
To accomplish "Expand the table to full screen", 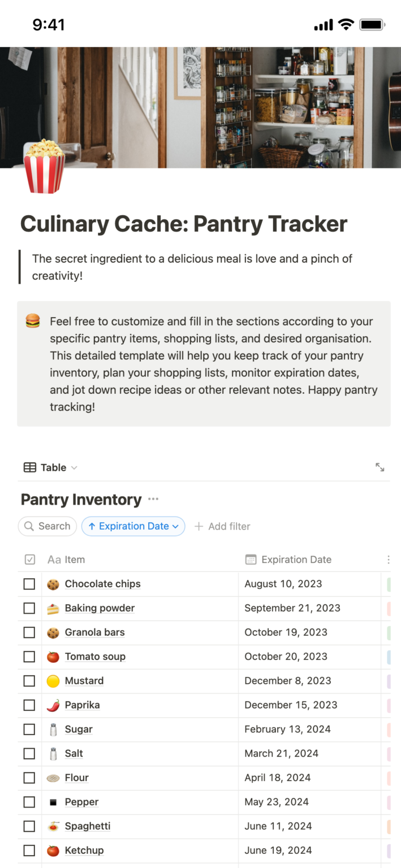I will pos(380,467).
